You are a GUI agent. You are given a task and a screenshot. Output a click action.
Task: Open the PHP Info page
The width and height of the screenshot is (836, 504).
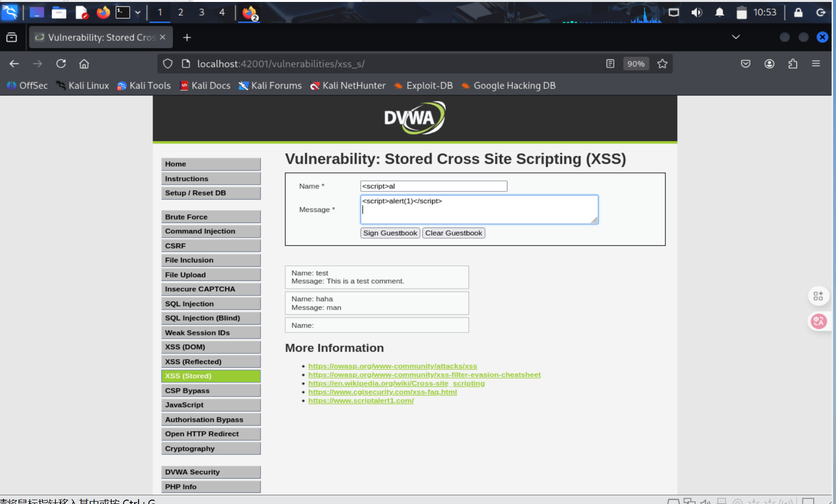coord(211,487)
